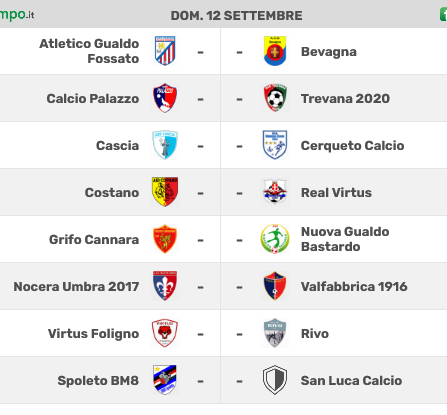Select the San Luca Calcio placeholder shield
Viewport: 447px width, 415px height.
coord(275,380)
